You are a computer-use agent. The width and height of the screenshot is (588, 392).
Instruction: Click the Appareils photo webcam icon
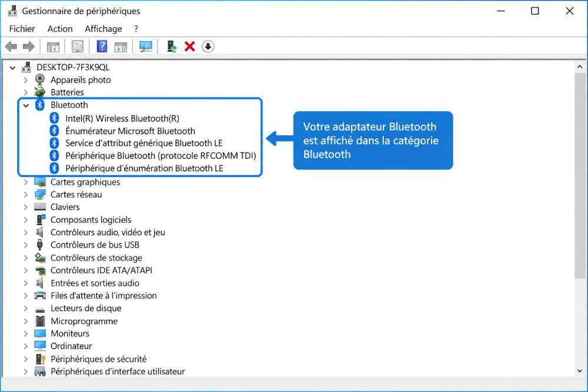tap(40, 79)
